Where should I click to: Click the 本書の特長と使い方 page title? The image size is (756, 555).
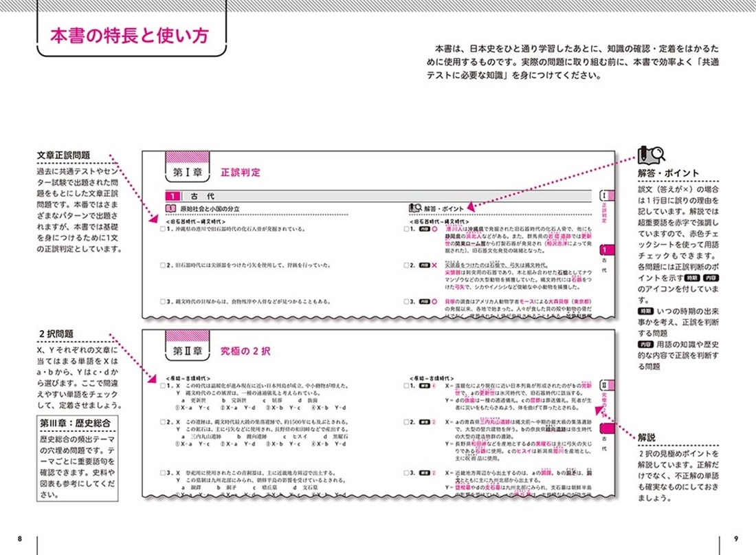130,36
